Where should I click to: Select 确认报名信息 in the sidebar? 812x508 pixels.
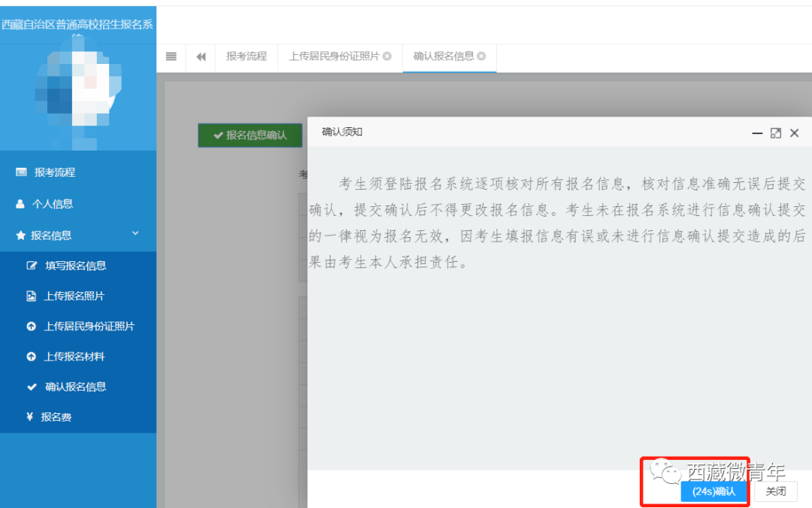[75, 387]
